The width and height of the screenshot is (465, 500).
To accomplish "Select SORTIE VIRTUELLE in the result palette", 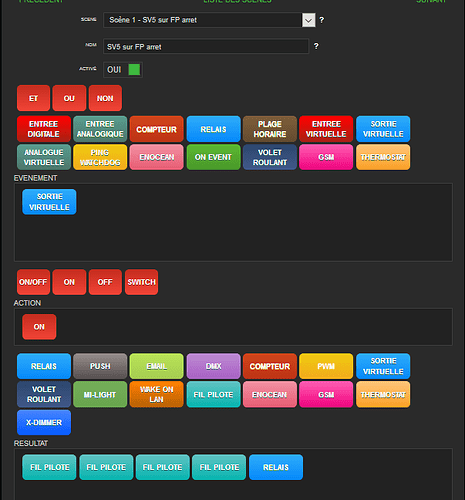I will [x=383, y=366].
